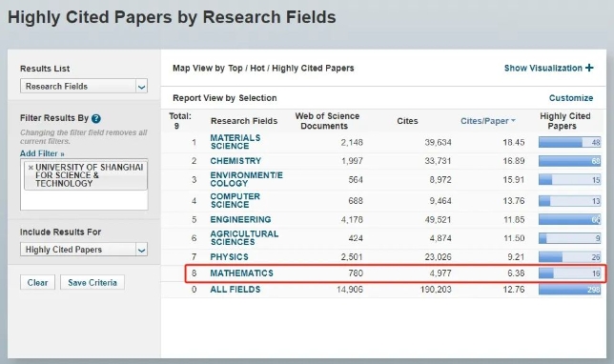Select the Agricultural Sciences documents value 424

click(x=356, y=238)
